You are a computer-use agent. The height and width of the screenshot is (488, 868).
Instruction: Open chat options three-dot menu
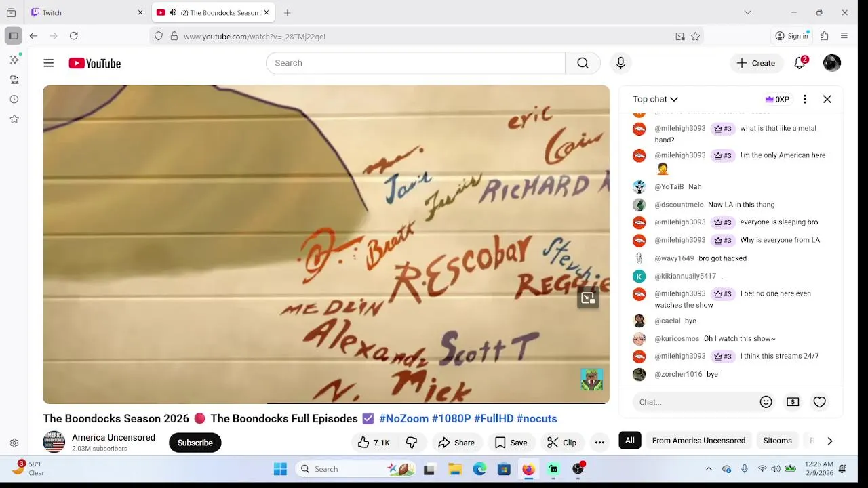pyautogui.click(x=805, y=99)
